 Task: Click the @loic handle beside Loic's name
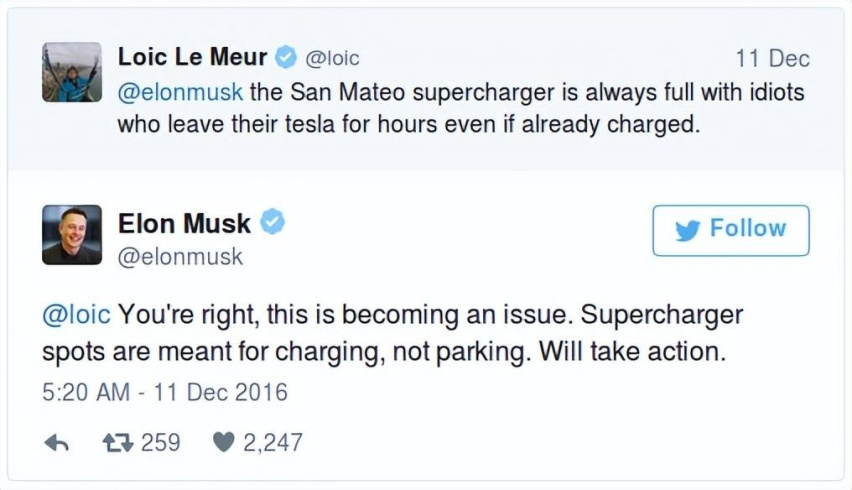click(x=333, y=58)
